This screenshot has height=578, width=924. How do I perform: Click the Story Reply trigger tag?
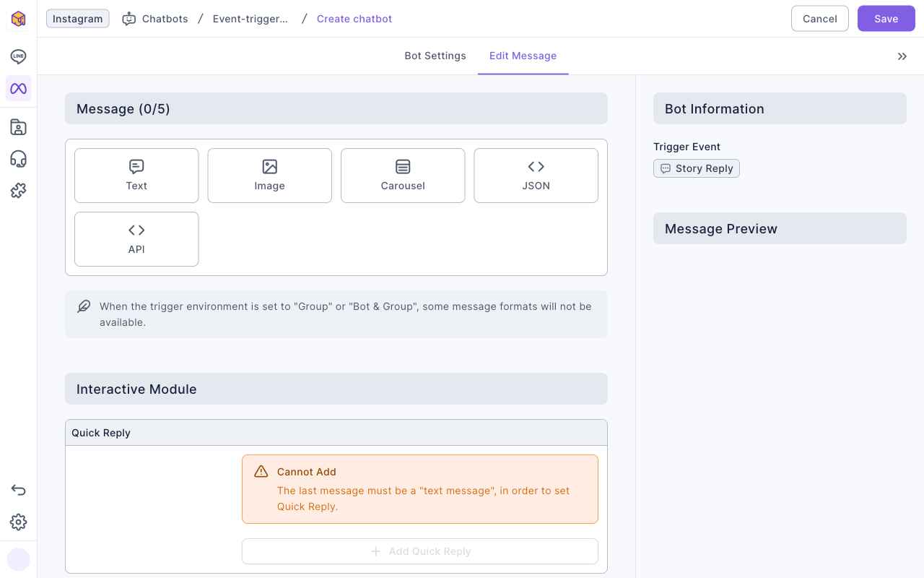[x=697, y=168]
